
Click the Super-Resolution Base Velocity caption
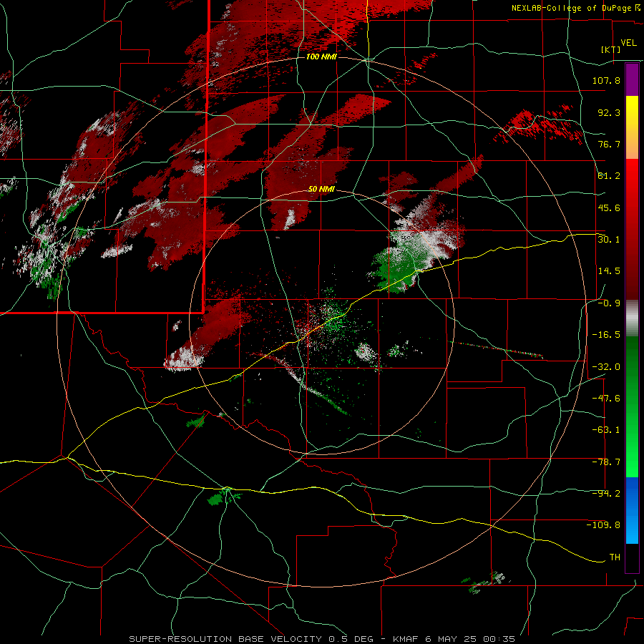pyautogui.click(x=322, y=639)
